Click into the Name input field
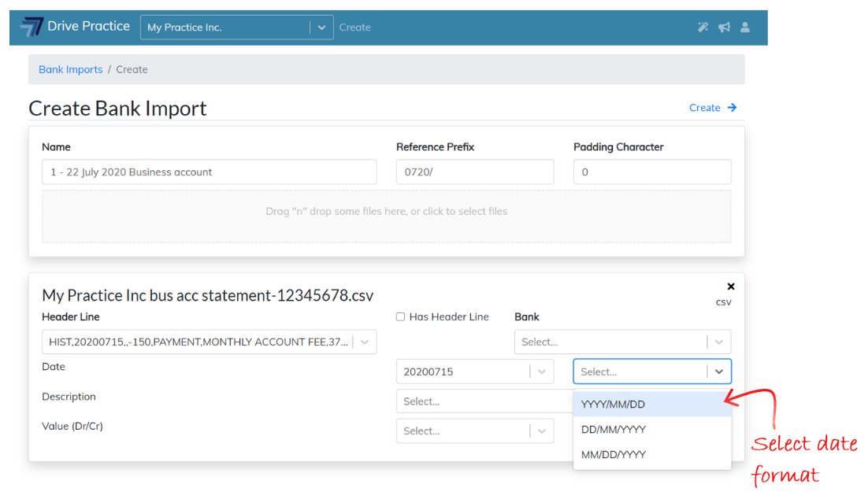868x499 pixels. pyautogui.click(x=210, y=172)
